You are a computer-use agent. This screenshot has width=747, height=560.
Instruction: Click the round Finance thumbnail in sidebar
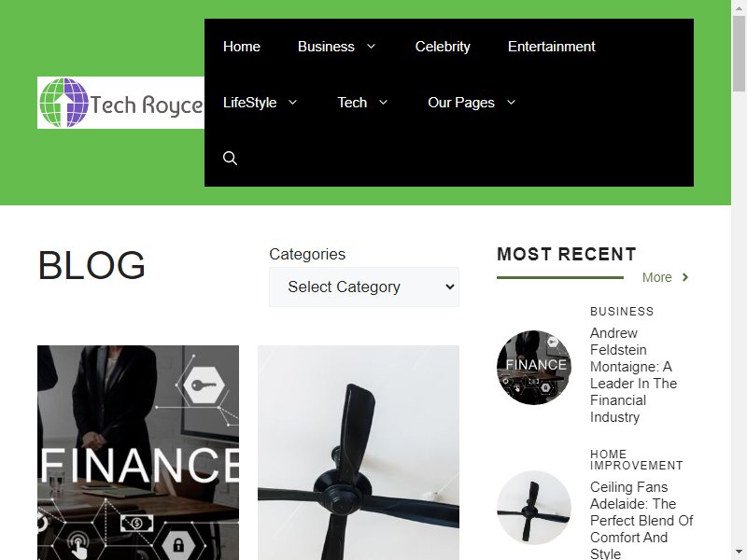pos(534,367)
